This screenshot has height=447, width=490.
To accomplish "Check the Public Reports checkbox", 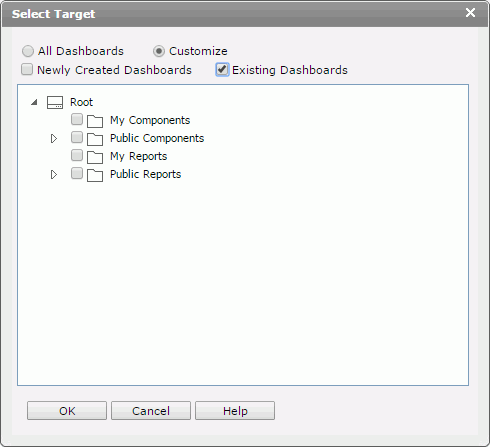I will click(77, 173).
